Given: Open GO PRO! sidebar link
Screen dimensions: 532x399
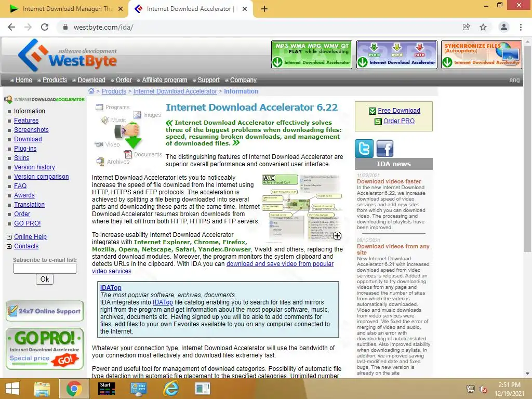Looking at the screenshot, I should 27,223.
